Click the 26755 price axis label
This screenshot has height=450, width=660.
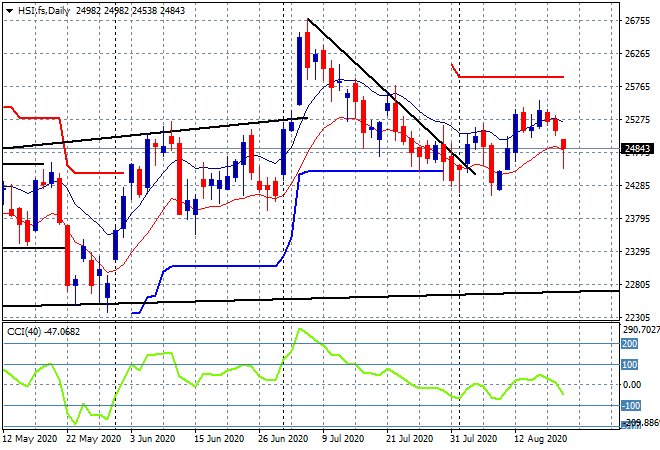(637, 21)
